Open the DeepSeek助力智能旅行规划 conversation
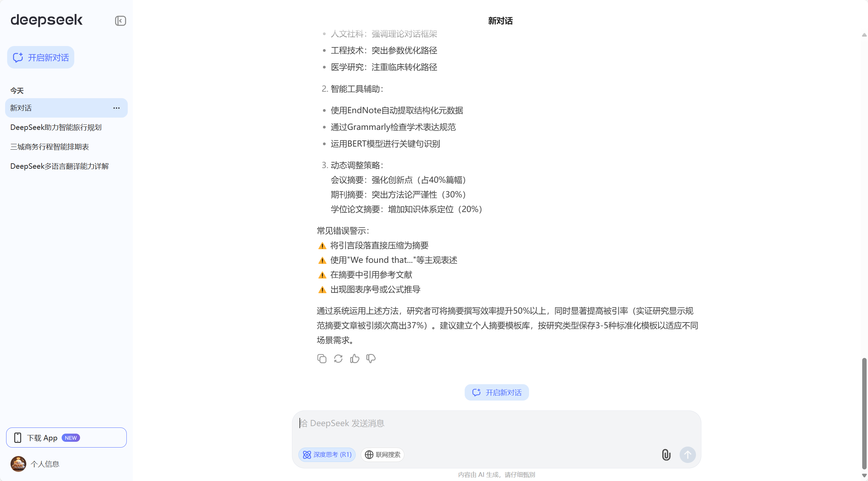Image resolution: width=868 pixels, height=481 pixels. point(56,127)
